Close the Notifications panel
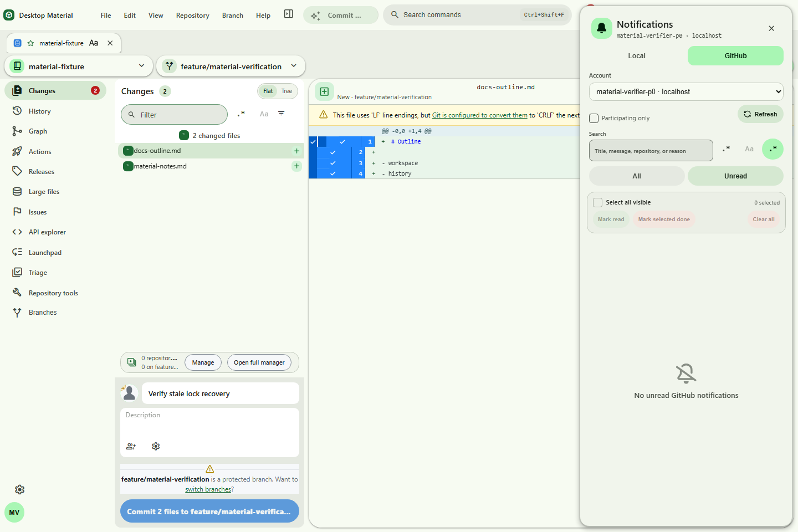Image resolution: width=798 pixels, height=532 pixels. point(771,28)
